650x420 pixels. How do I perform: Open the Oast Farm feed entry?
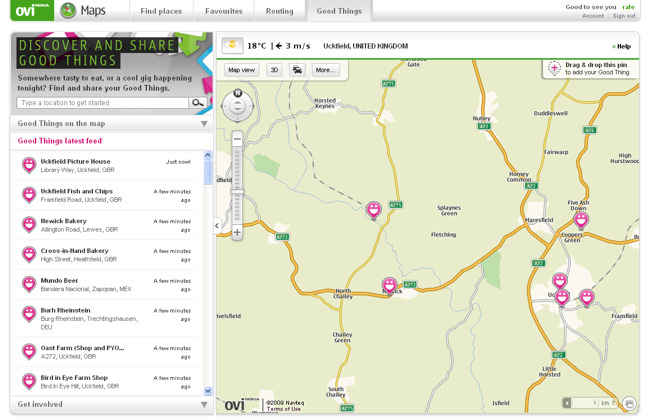tap(107, 352)
